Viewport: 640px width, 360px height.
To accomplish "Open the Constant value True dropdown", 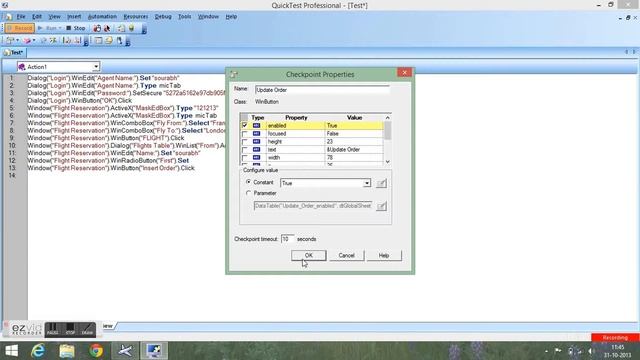I will [x=367, y=183].
